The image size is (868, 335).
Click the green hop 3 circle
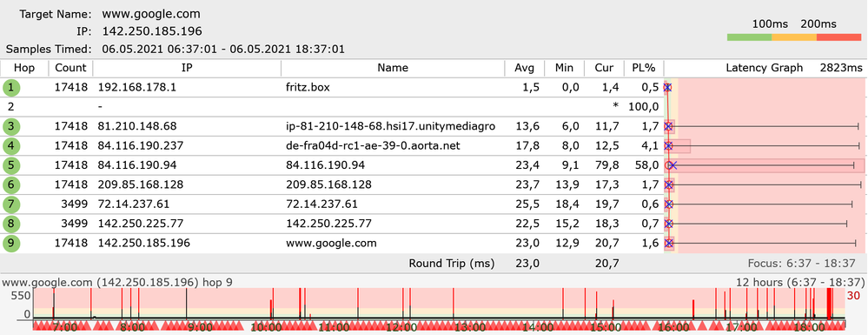[x=10, y=126]
